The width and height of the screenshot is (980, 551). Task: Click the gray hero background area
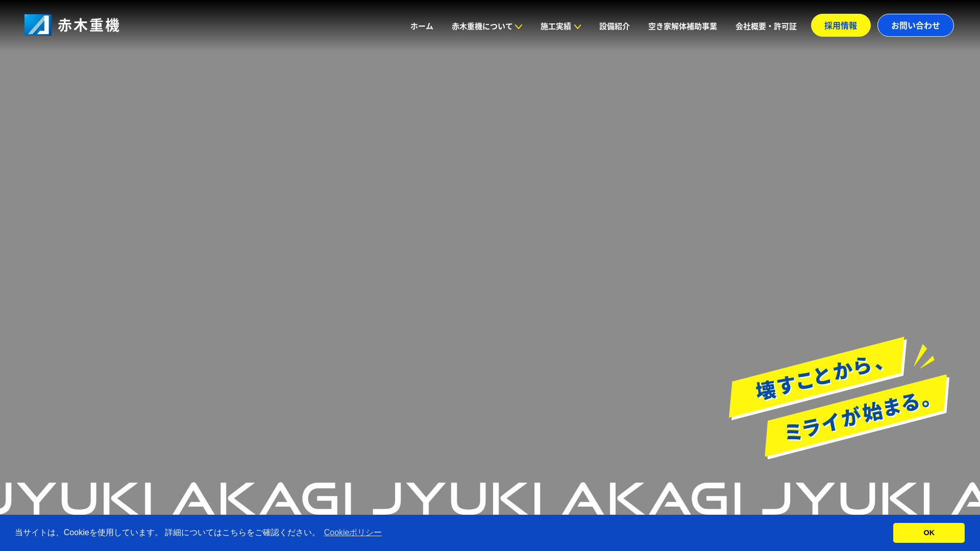tap(408, 230)
